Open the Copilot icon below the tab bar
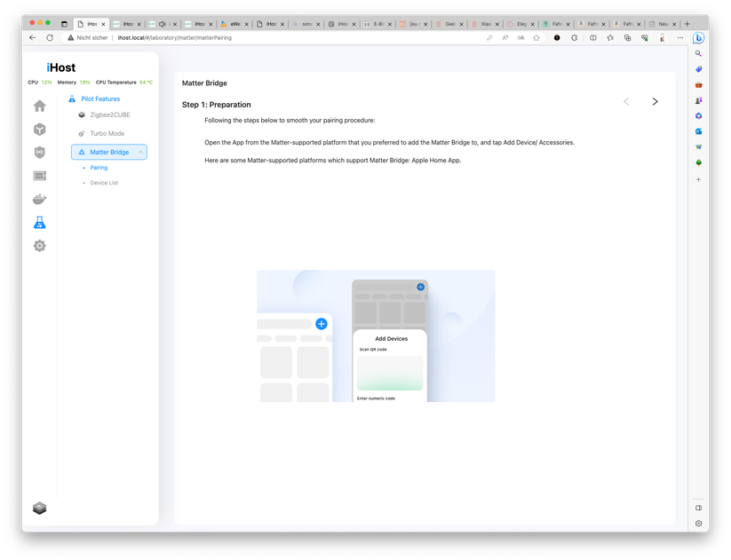The width and height of the screenshot is (731, 560). (698, 37)
